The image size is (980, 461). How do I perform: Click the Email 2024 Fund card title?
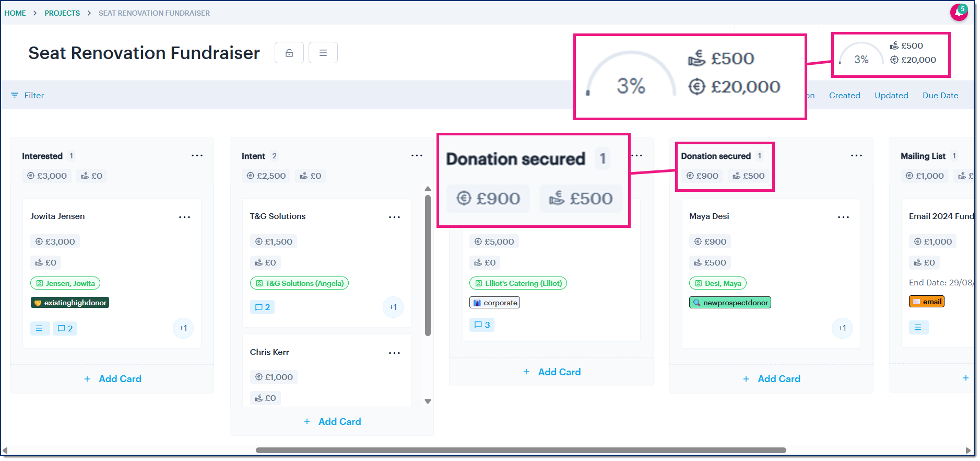pyautogui.click(x=941, y=216)
